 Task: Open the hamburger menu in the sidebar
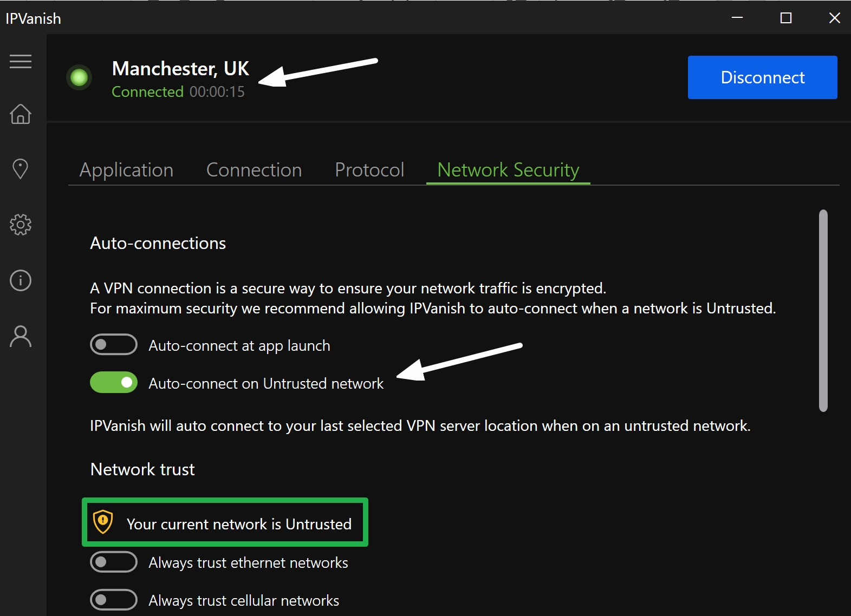click(21, 61)
